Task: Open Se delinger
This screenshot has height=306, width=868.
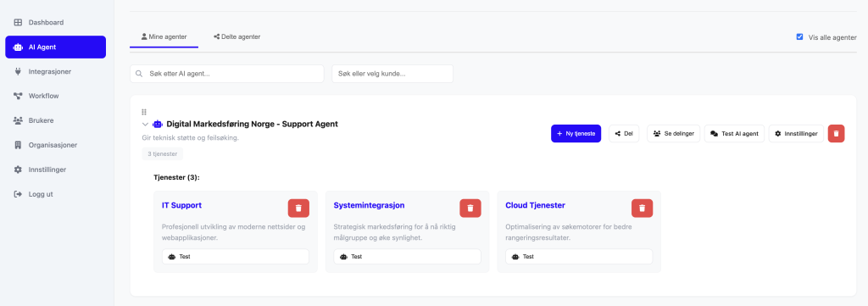Action: click(674, 133)
